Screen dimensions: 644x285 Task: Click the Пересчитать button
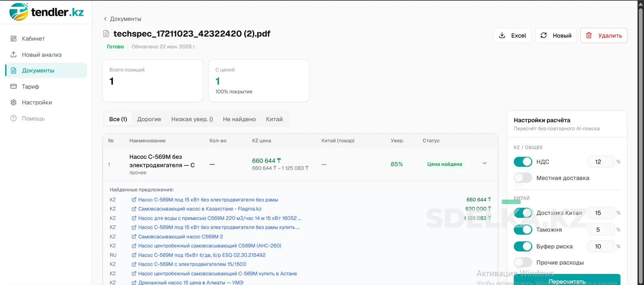pyautogui.click(x=567, y=280)
